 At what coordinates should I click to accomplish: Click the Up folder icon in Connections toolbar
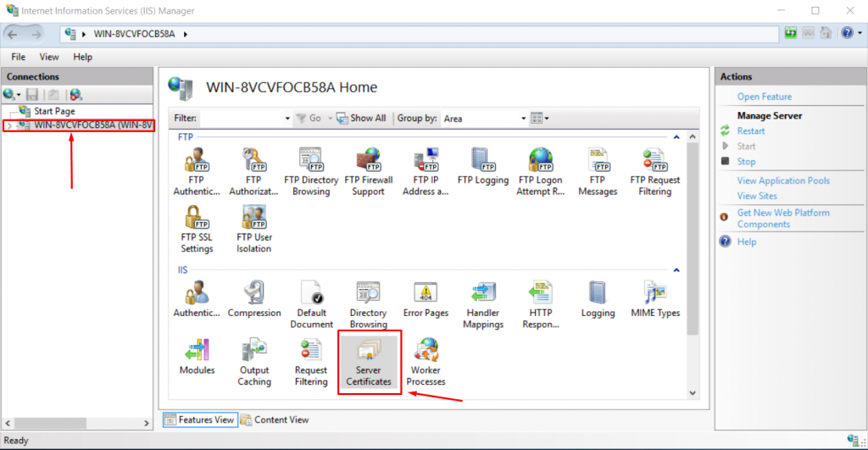coord(53,95)
